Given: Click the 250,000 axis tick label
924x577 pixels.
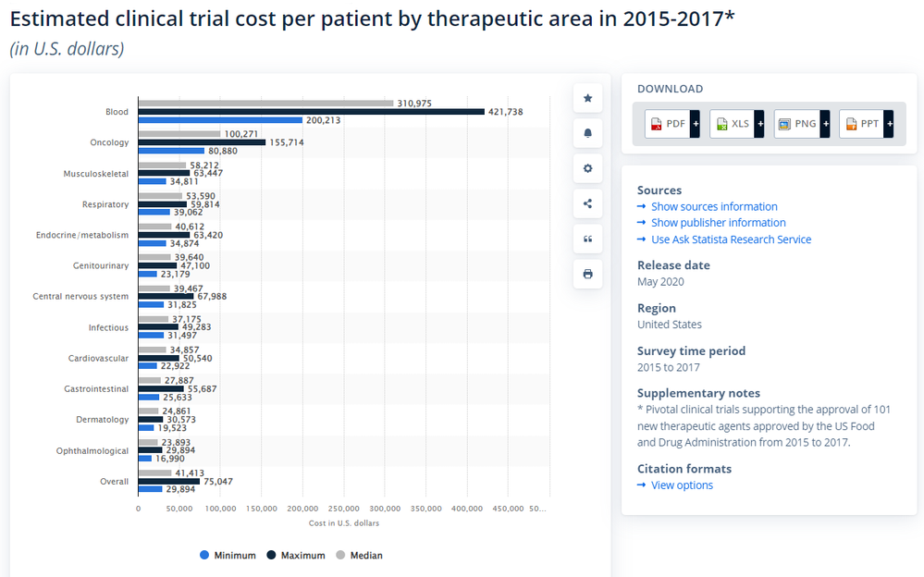Looking at the screenshot, I should (x=343, y=509).
